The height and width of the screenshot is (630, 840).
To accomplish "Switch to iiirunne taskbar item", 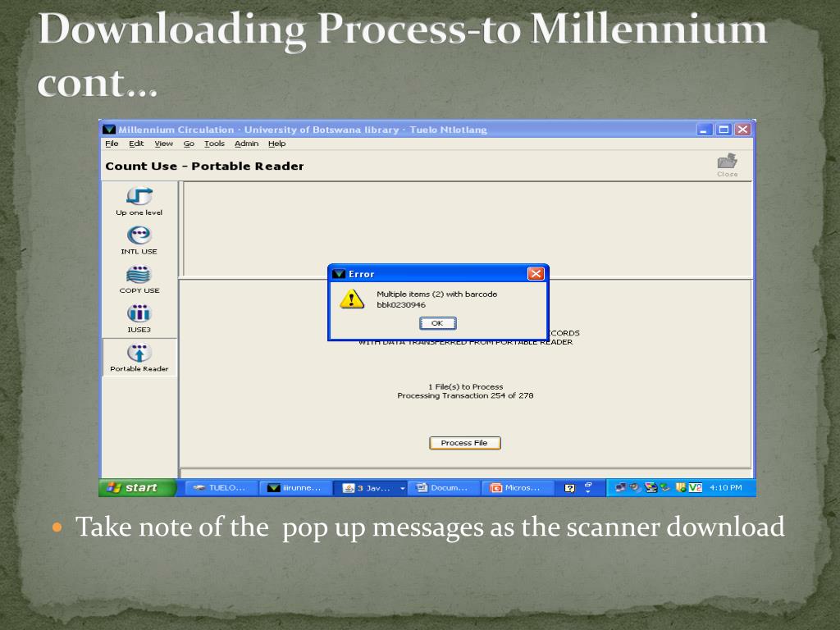I will [x=295, y=487].
